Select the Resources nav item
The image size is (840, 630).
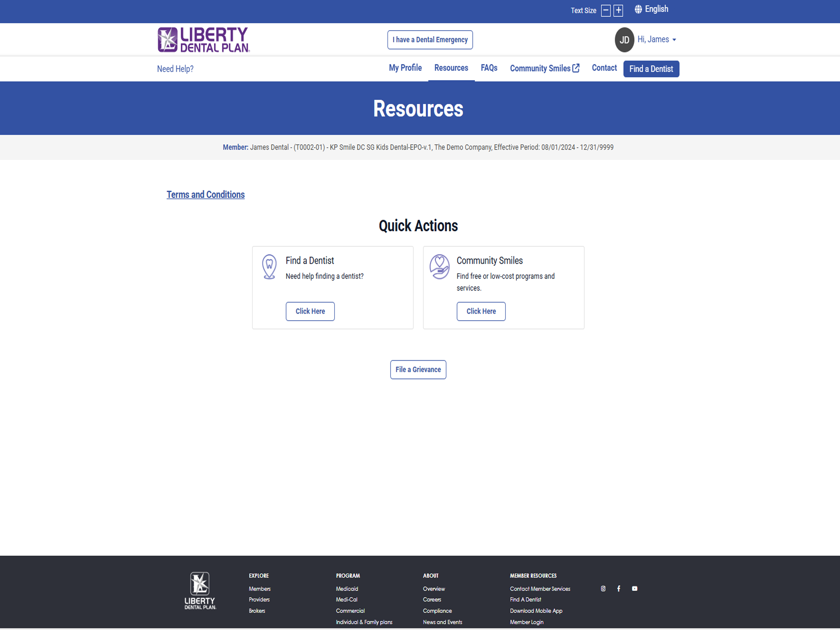pos(451,68)
